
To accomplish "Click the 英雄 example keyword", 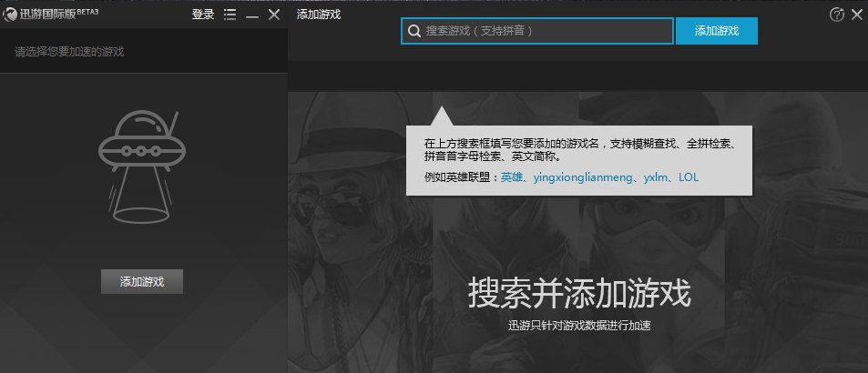I will click(x=512, y=177).
